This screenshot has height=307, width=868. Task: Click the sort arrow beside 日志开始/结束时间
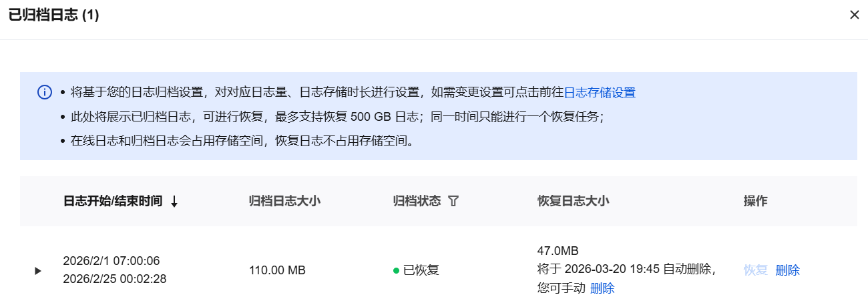coord(174,202)
